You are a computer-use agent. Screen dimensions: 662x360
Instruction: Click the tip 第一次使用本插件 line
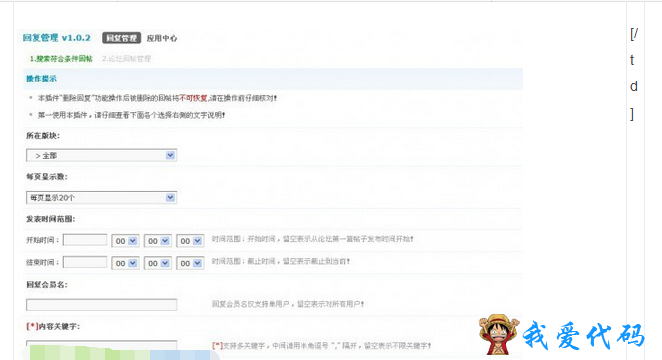131,115
